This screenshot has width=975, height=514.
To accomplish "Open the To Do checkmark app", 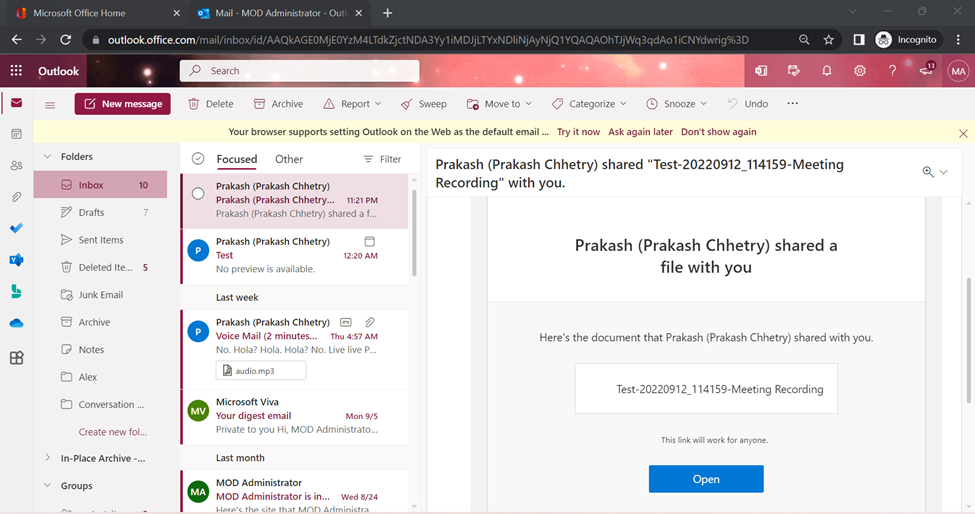I will click(x=17, y=228).
